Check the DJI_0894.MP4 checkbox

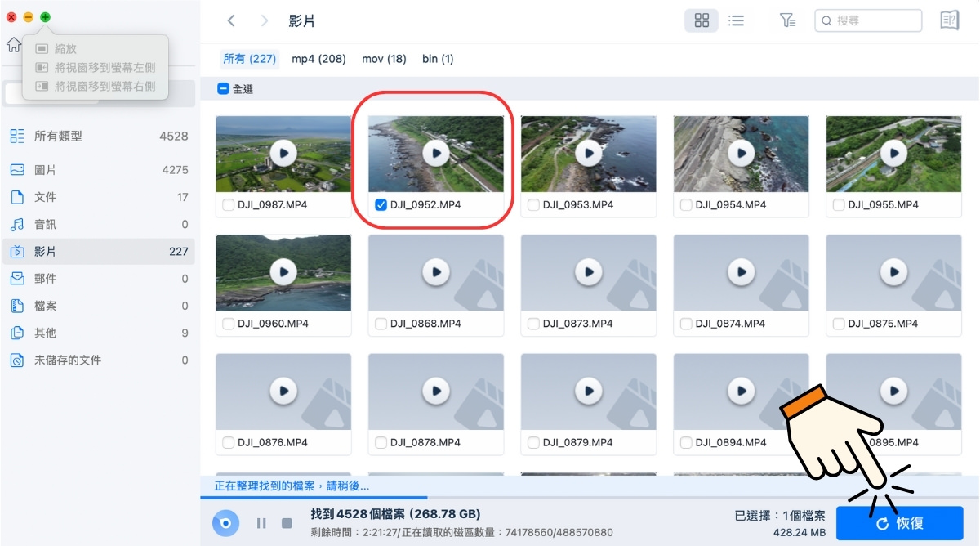[x=686, y=442]
